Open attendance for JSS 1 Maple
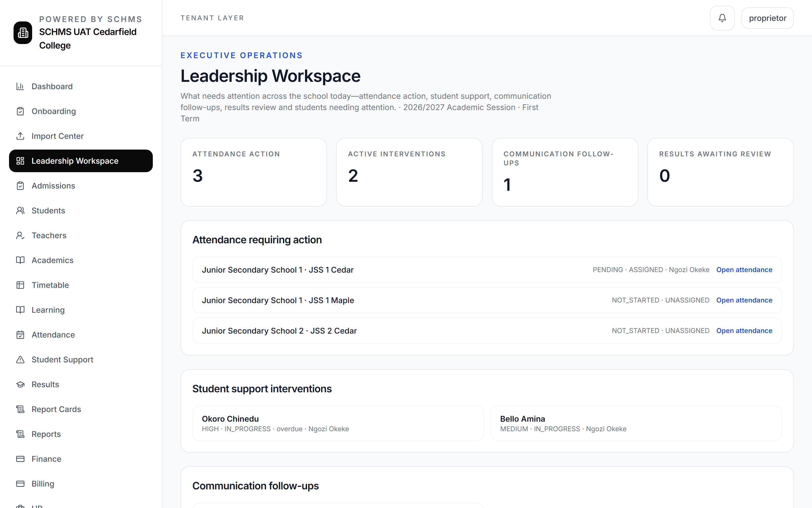 744,300
